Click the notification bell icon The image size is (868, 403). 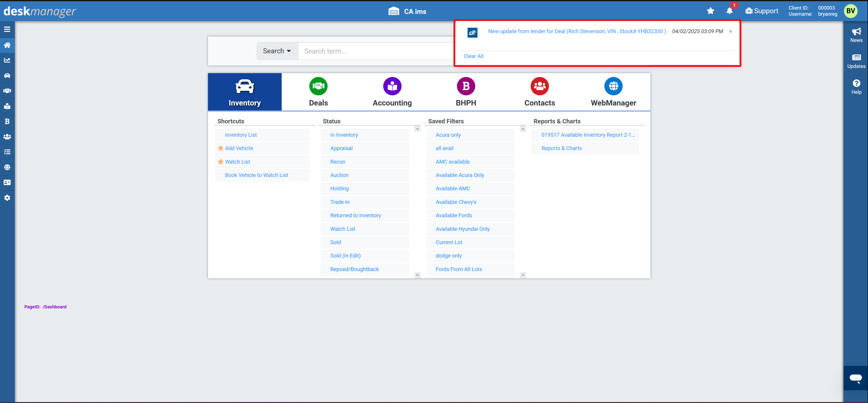point(730,11)
